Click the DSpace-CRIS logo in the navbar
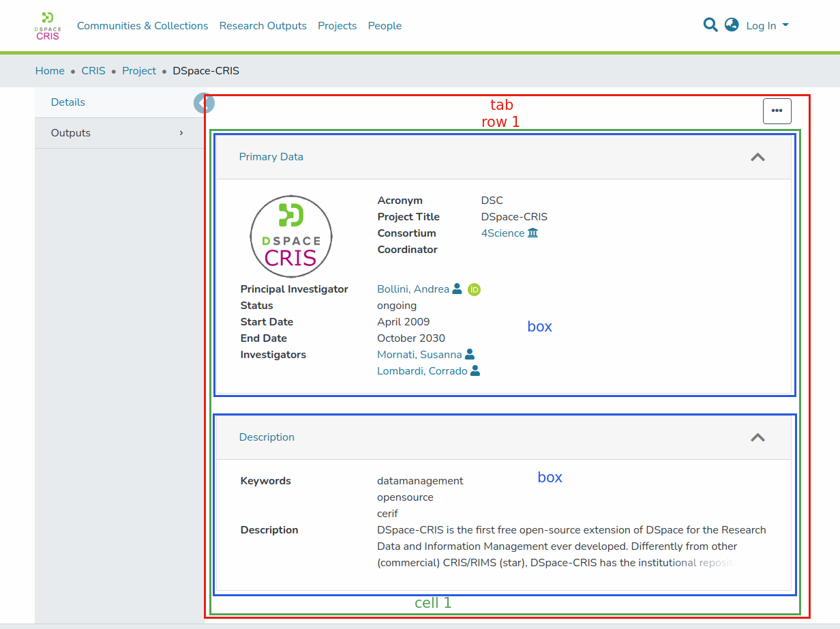840x629 pixels. click(x=48, y=26)
